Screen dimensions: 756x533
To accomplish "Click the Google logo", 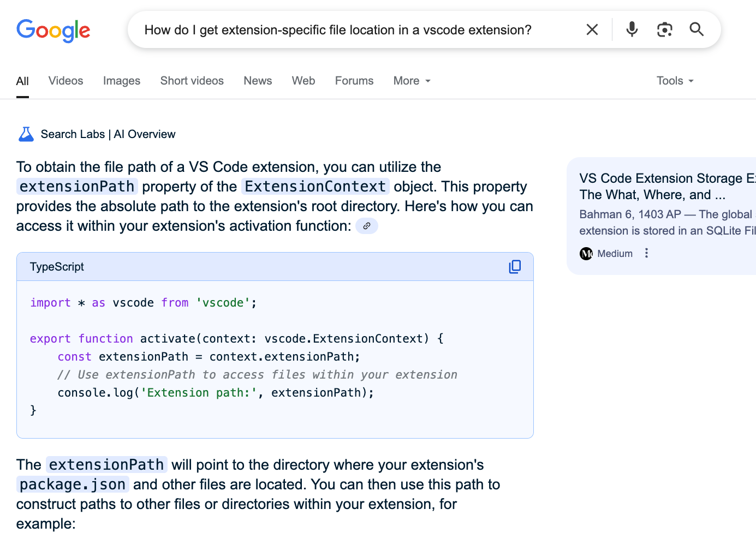I will [53, 31].
